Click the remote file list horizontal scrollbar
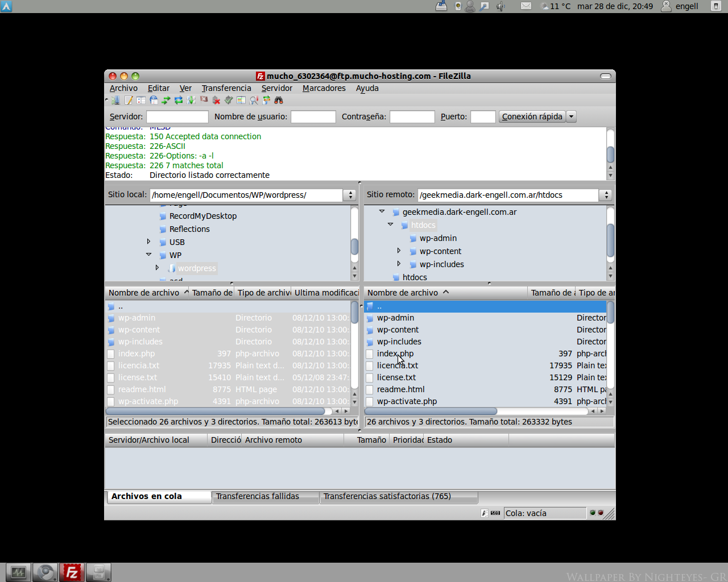This screenshot has width=728, height=582. point(431,411)
